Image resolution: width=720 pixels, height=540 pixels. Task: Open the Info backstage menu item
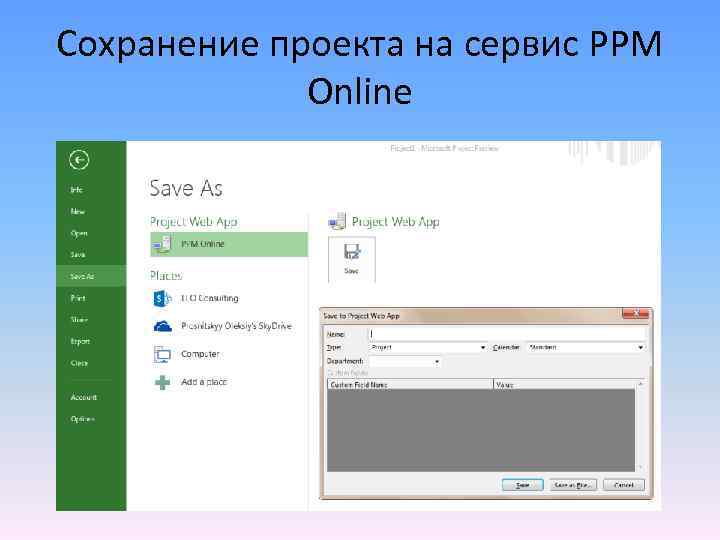(76, 190)
